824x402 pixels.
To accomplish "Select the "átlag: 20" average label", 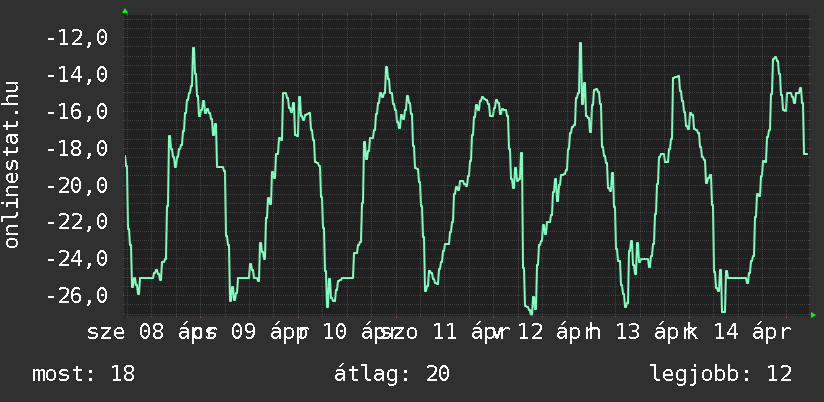I will coord(395,374).
